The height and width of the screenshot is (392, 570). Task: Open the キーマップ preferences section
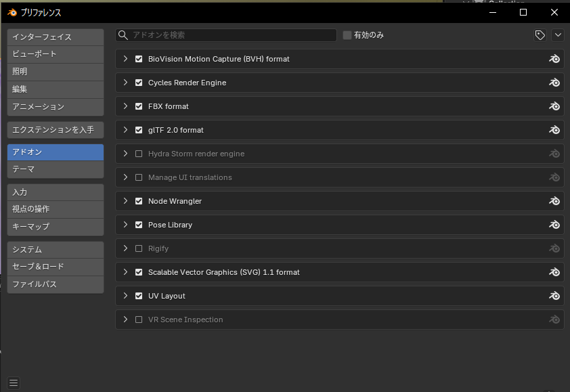pos(56,227)
